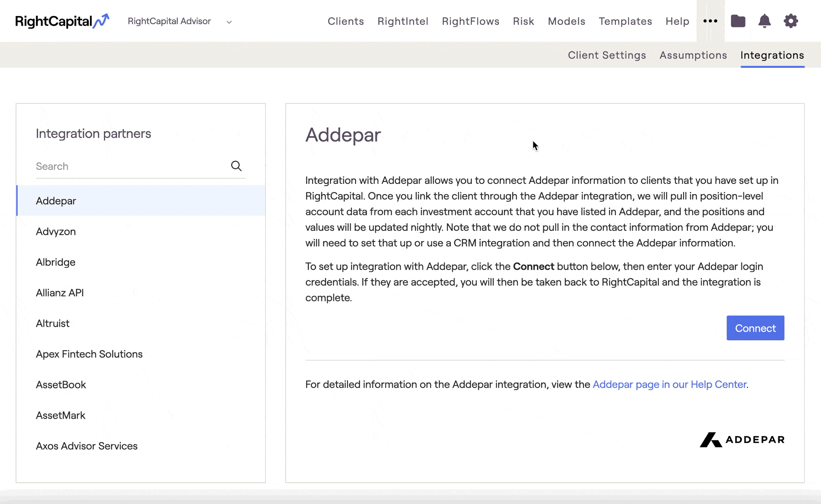The image size is (821, 504).
Task: Switch to the Assumptions tab
Action: [x=693, y=55]
